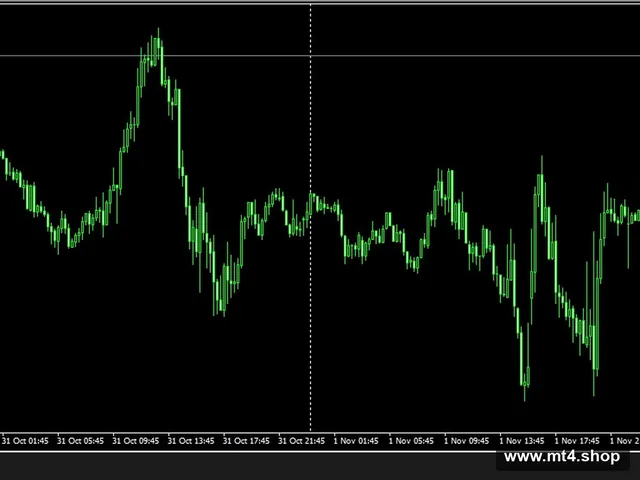This screenshot has width=640, height=480.
Task: Click the 1 Nov 17:45 time label
Action: [x=578, y=441]
